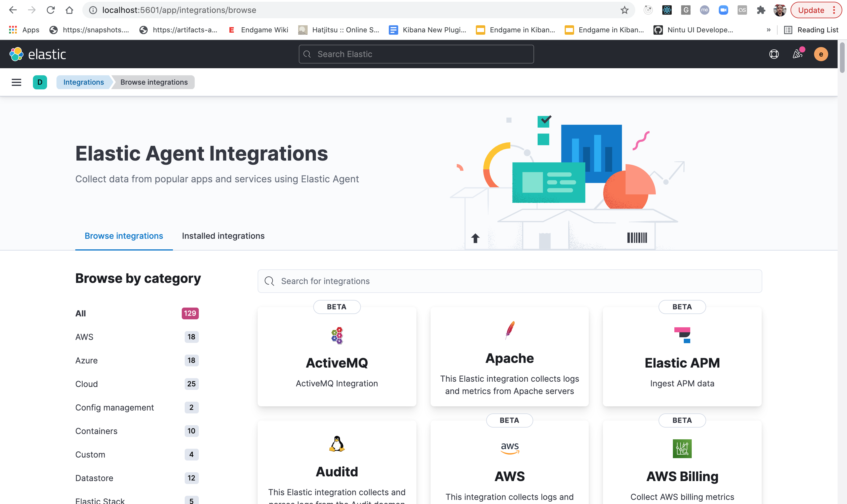
Task: Show hidden bookmarks via chevron overflow
Action: 768,30
